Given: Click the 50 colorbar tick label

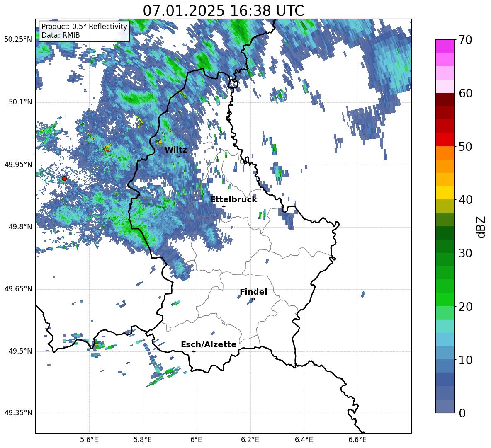Looking at the screenshot, I should tap(465, 147).
